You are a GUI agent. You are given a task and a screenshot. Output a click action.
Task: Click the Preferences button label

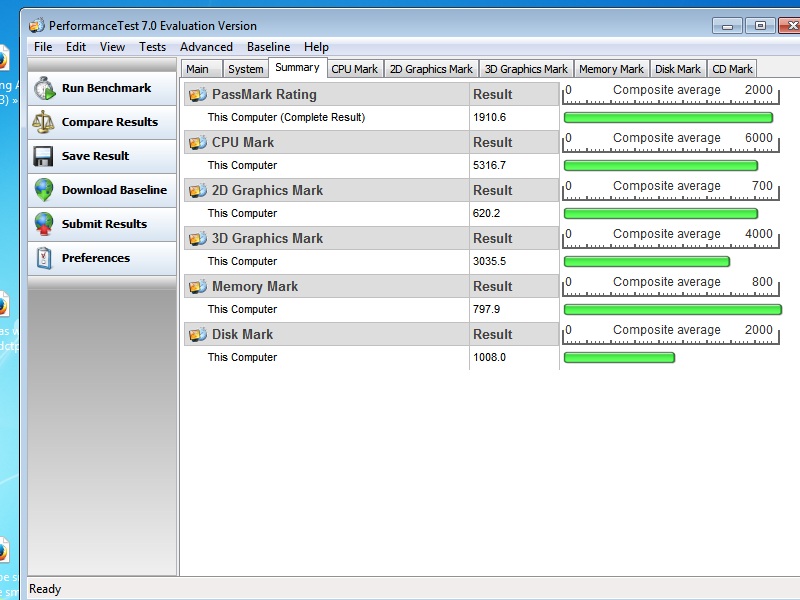[96, 258]
